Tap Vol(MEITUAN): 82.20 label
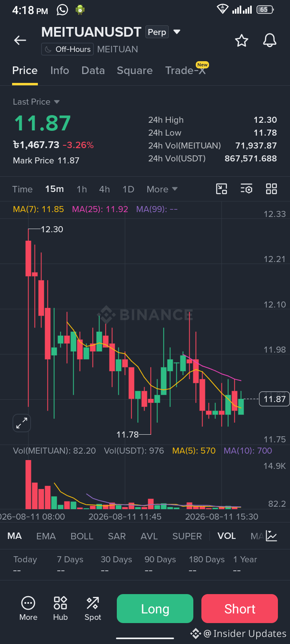 (54, 451)
